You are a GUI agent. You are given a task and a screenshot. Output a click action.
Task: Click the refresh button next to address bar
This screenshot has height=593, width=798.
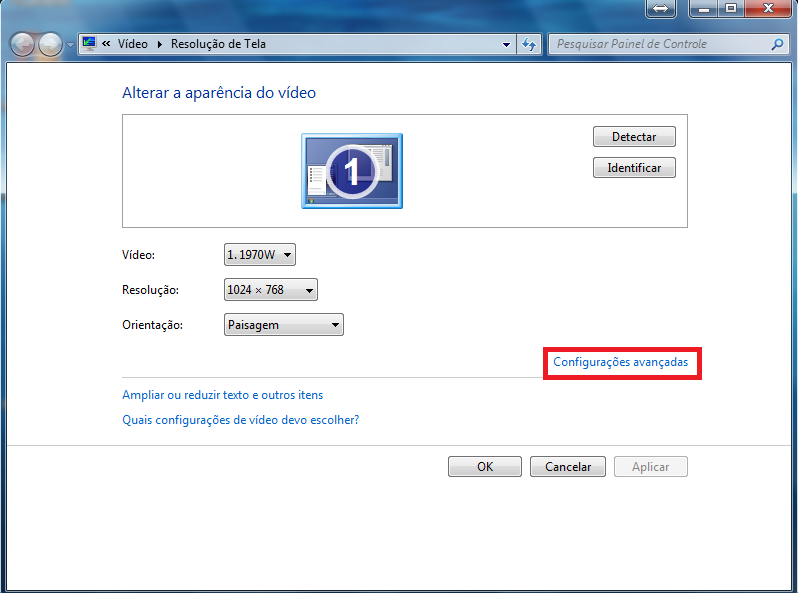pos(529,44)
